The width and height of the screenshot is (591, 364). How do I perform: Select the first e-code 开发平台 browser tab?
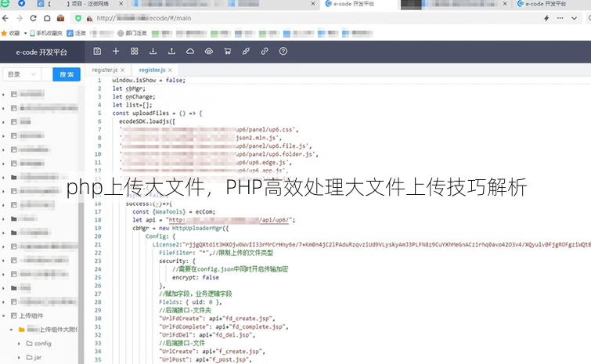tap(354, 4)
